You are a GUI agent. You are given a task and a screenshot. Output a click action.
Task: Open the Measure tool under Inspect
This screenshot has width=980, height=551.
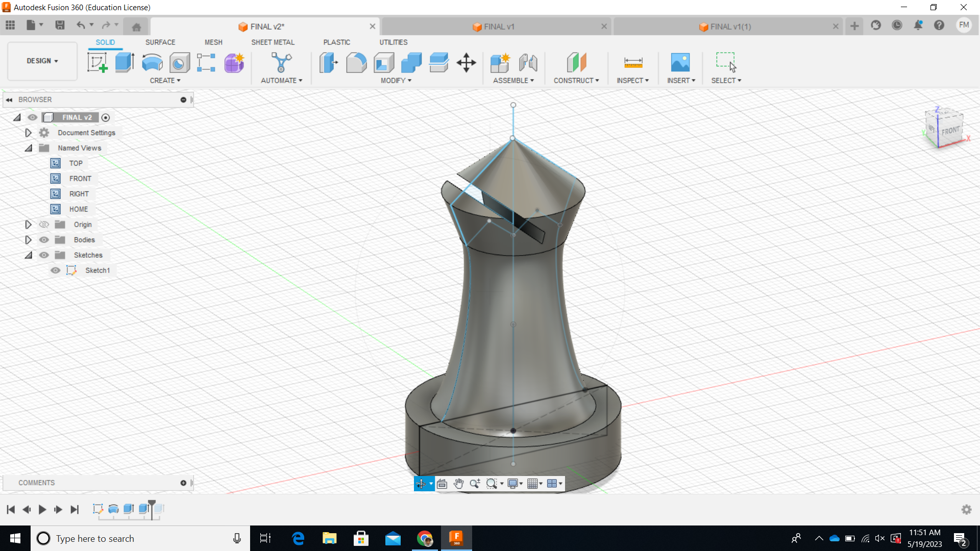[x=632, y=62]
